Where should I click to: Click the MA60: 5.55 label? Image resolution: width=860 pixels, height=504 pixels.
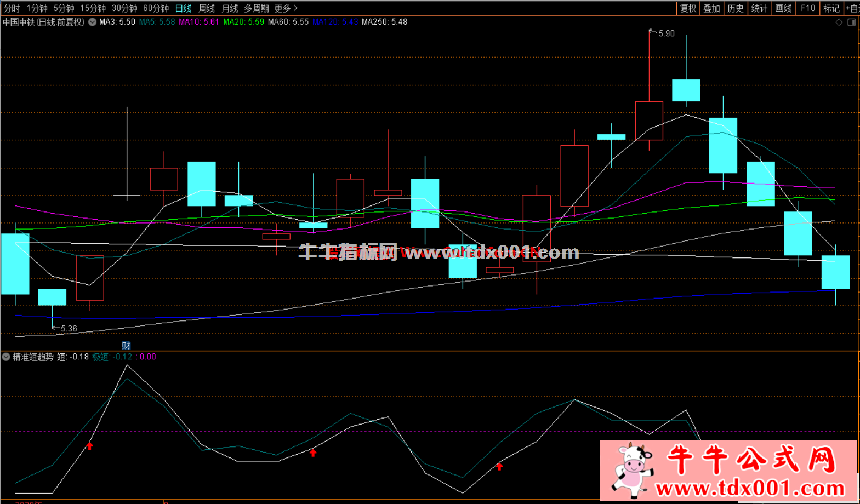coord(288,22)
